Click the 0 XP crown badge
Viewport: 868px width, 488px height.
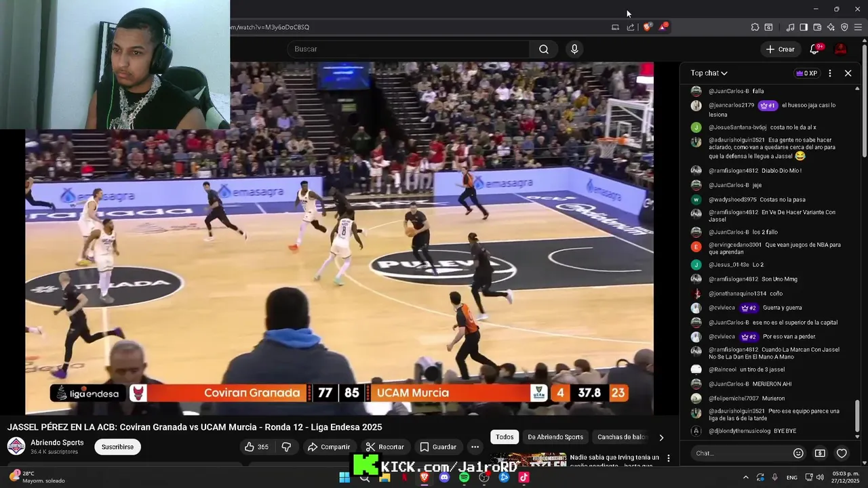(806, 73)
